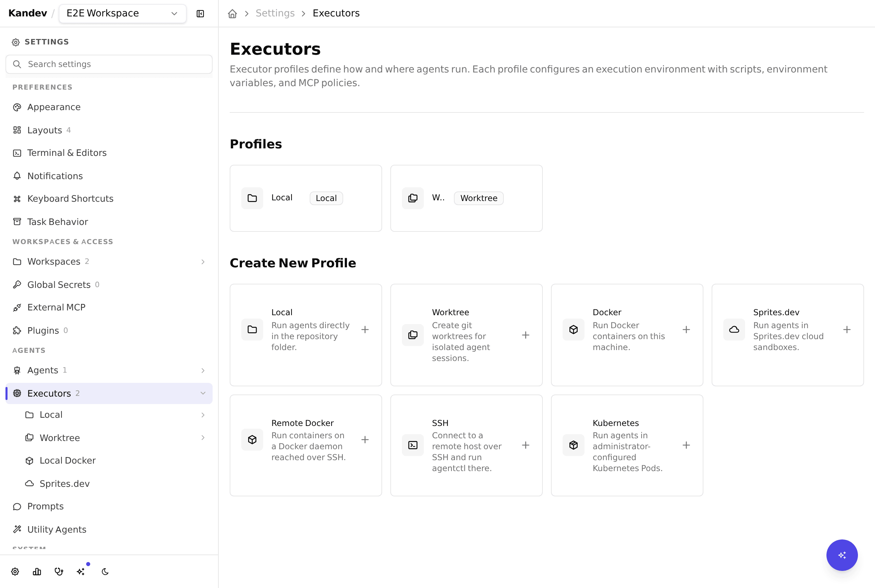
Task: Click the Worktree copy icon in create card
Action: click(x=413, y=335)
